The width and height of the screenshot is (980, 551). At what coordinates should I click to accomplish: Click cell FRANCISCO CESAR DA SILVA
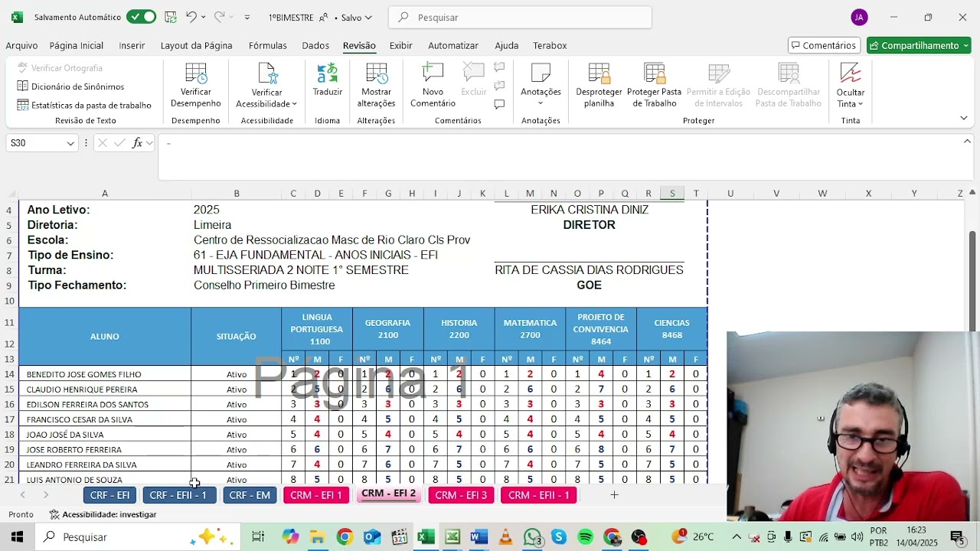pos(105,419)
